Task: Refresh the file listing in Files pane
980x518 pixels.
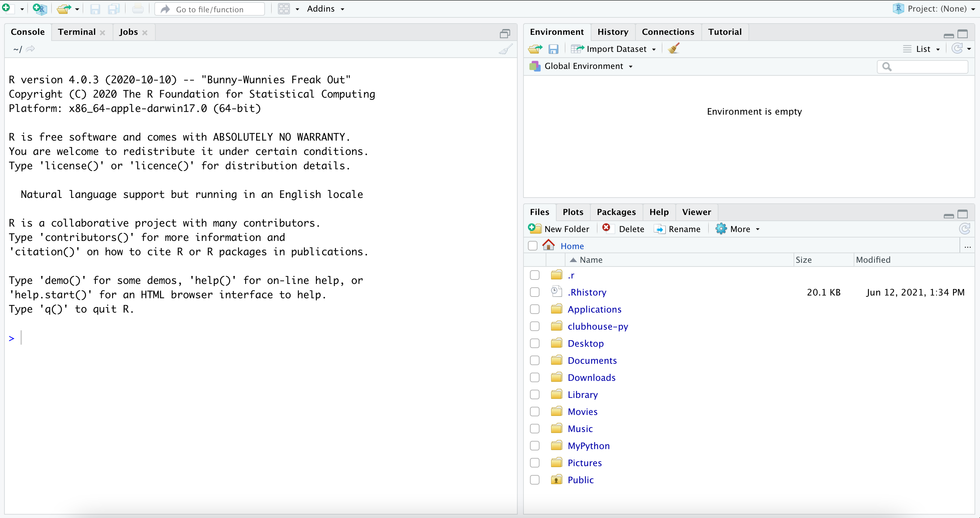Action: (x=965, y=229)
